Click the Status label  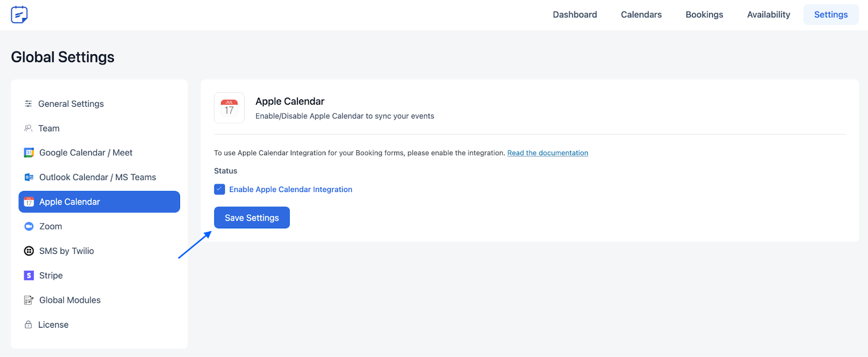pyautogui.click(x=226, y=171)
